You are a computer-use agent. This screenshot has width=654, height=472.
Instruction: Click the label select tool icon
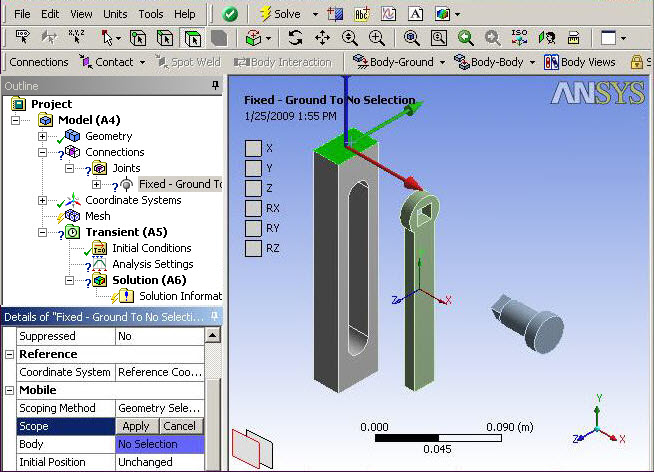(23, 37)
